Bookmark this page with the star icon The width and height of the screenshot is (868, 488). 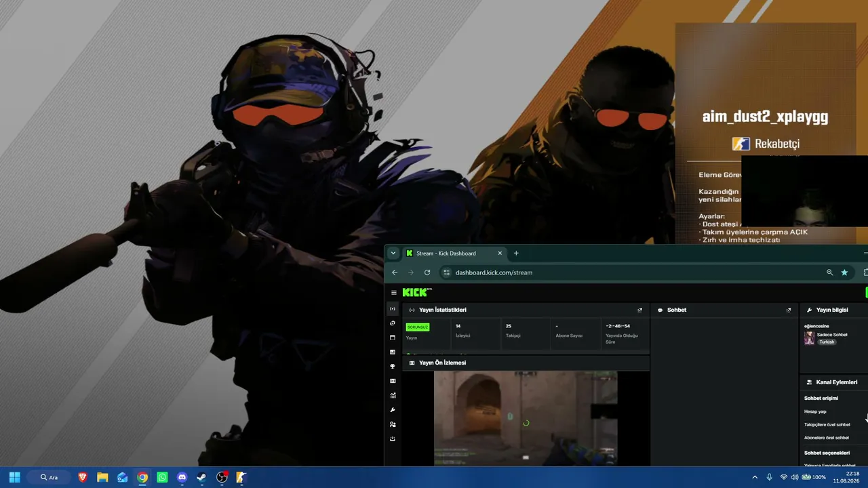click(844, 272)
